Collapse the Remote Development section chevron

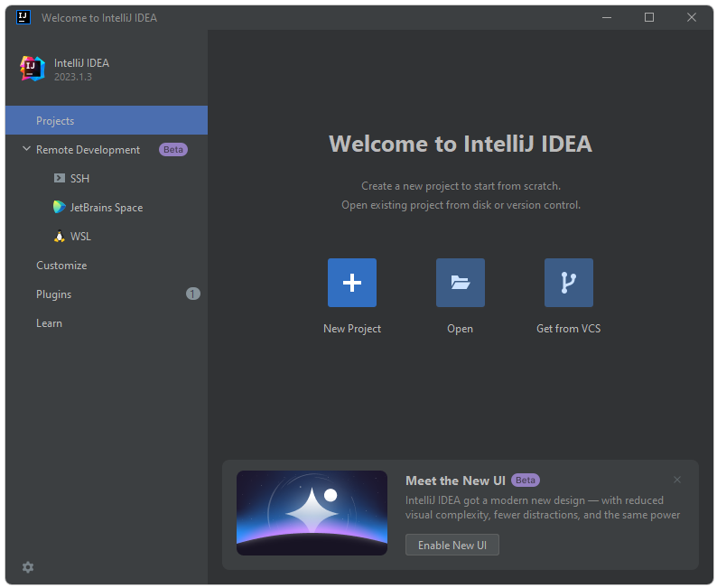[26, 149]
